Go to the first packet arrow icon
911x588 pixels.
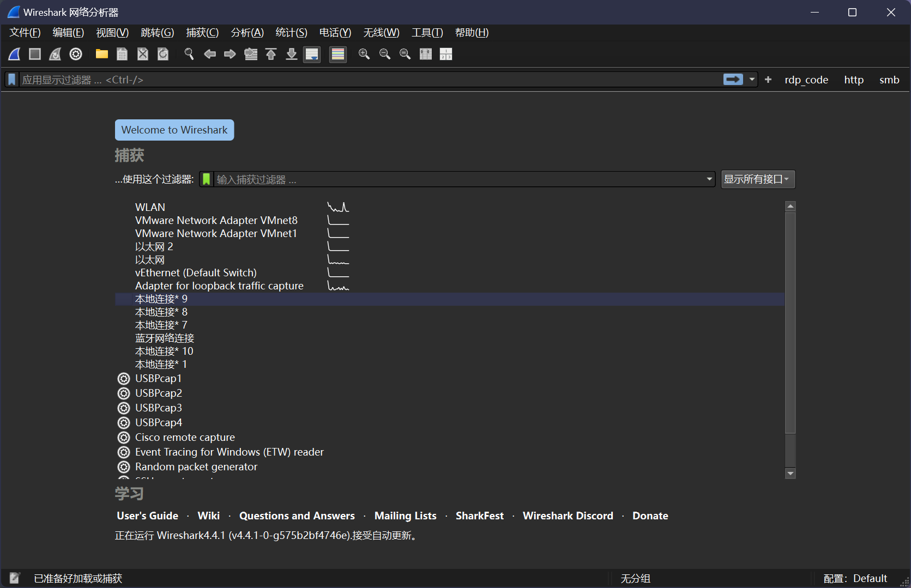pyautogui.click(x=271, y=54)
